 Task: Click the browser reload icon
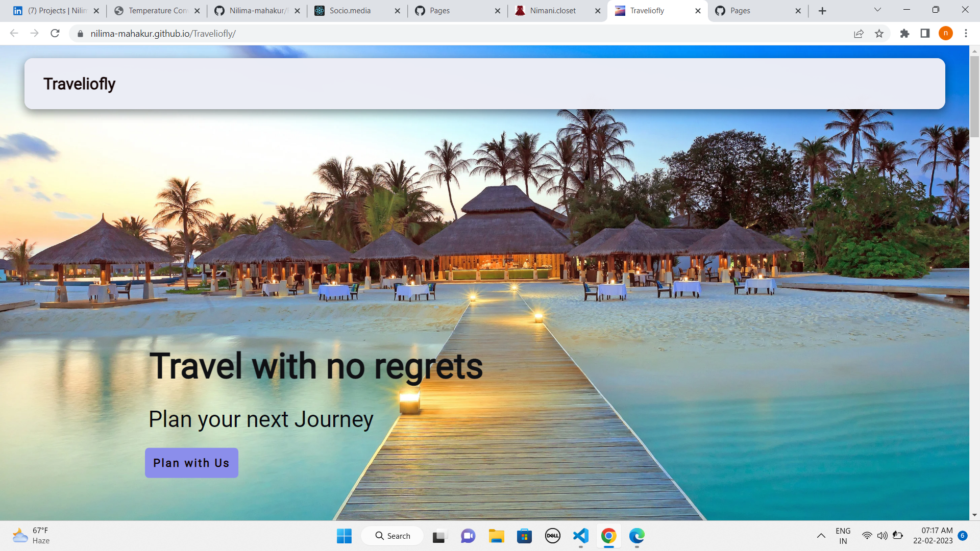55,34
